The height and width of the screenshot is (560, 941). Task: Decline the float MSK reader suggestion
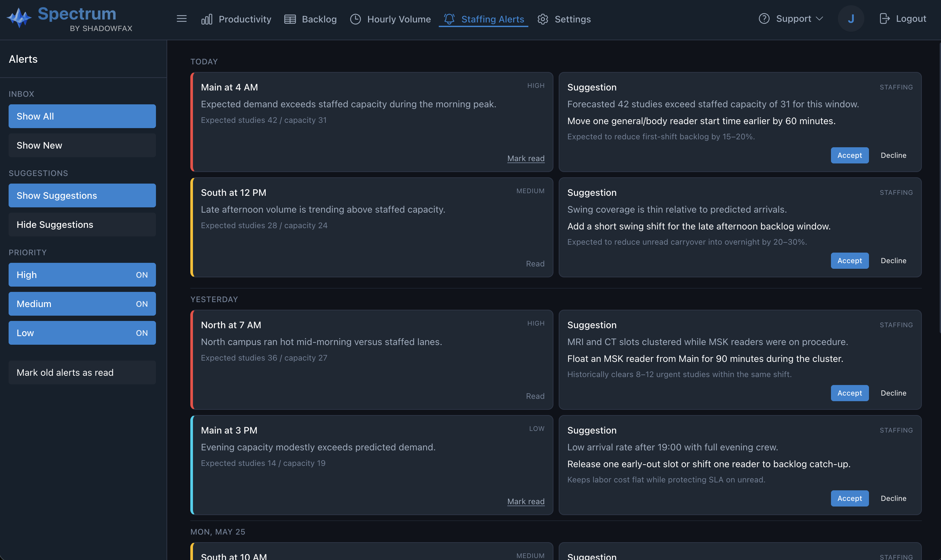893,393
